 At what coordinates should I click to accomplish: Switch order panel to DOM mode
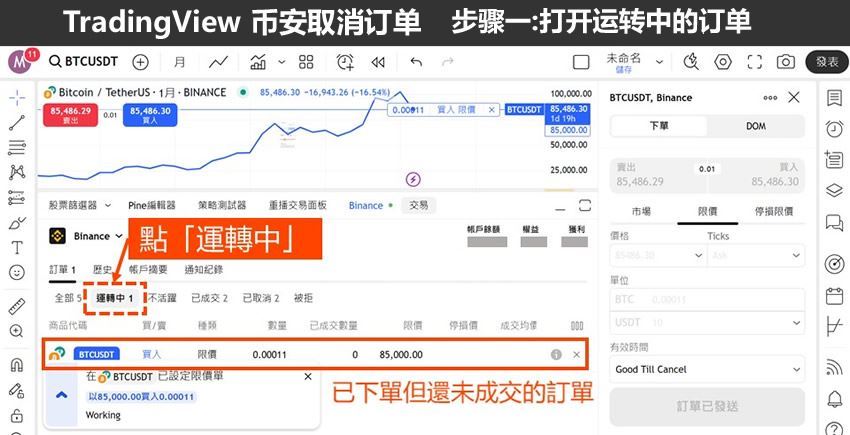(x=755, y=126)
